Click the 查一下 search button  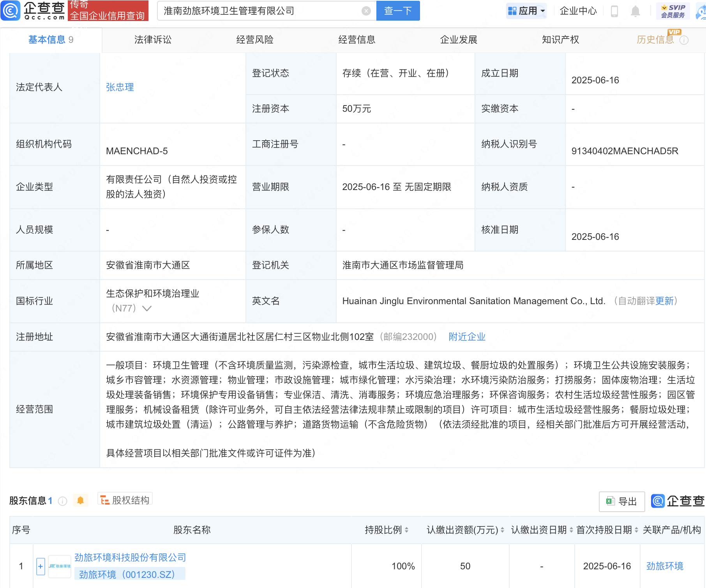click(398, 11)
